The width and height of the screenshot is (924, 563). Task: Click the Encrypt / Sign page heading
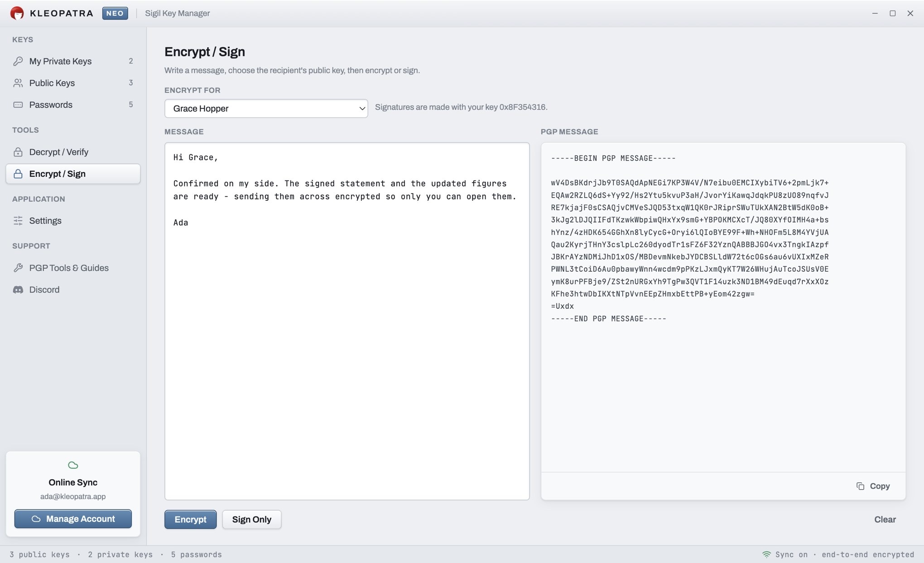click(205, 52)
